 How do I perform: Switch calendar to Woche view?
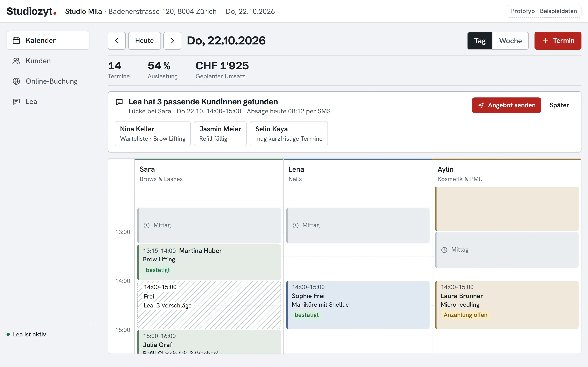click(x=510, y=41)
